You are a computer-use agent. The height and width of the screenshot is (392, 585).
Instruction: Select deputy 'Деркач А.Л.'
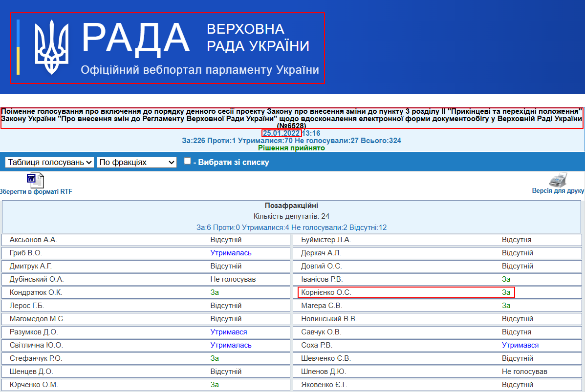point(321,253)
